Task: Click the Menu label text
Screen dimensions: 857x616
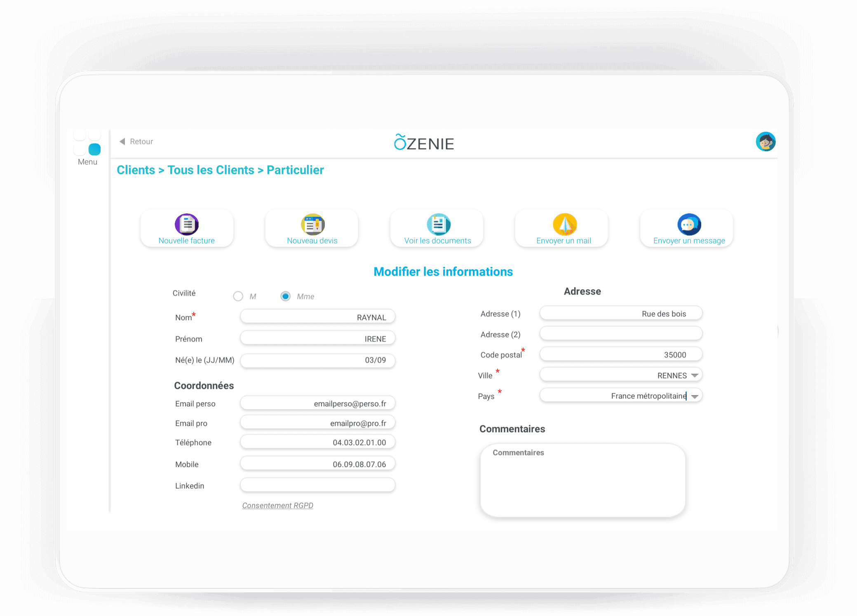Action: click(x=87, y=162)
